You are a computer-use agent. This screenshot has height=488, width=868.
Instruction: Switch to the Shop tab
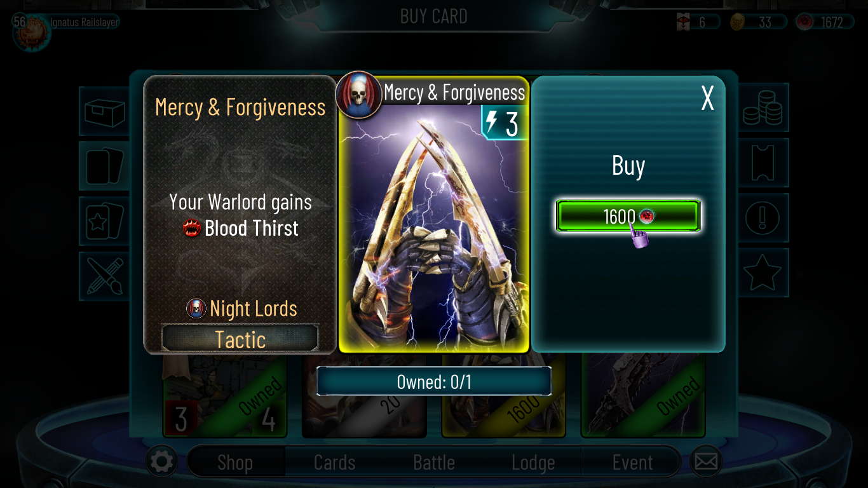[235, 462]
